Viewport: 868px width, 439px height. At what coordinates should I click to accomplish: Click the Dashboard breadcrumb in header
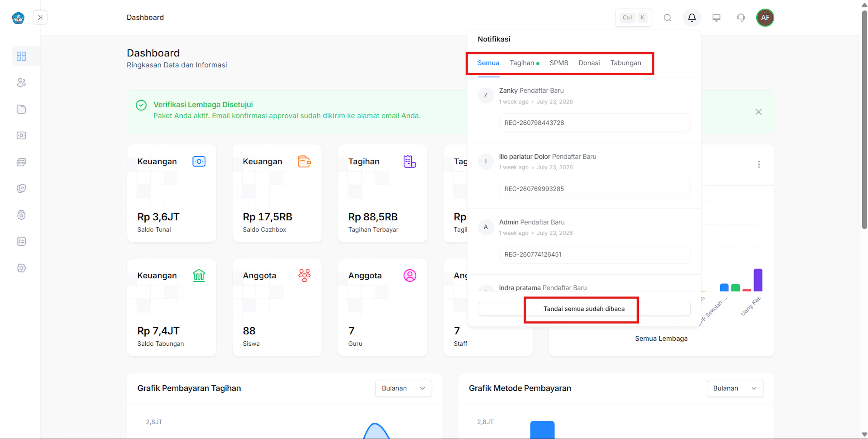(145, 18)
